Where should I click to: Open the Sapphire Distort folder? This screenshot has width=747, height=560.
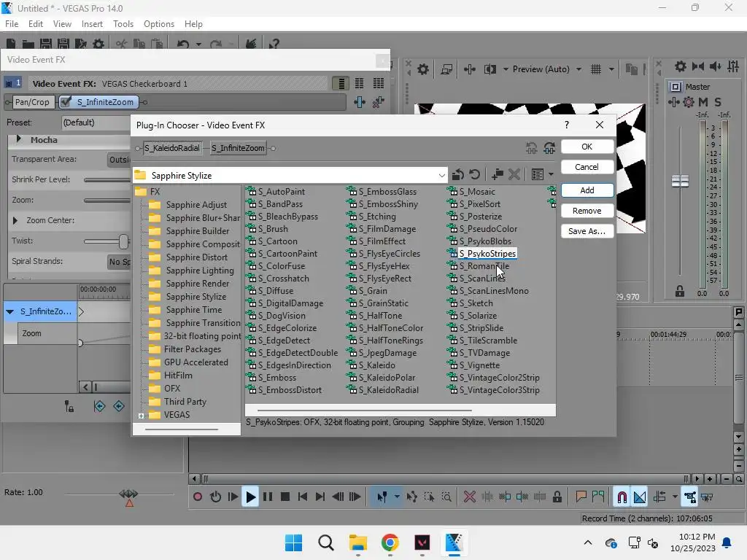point(197,257)
